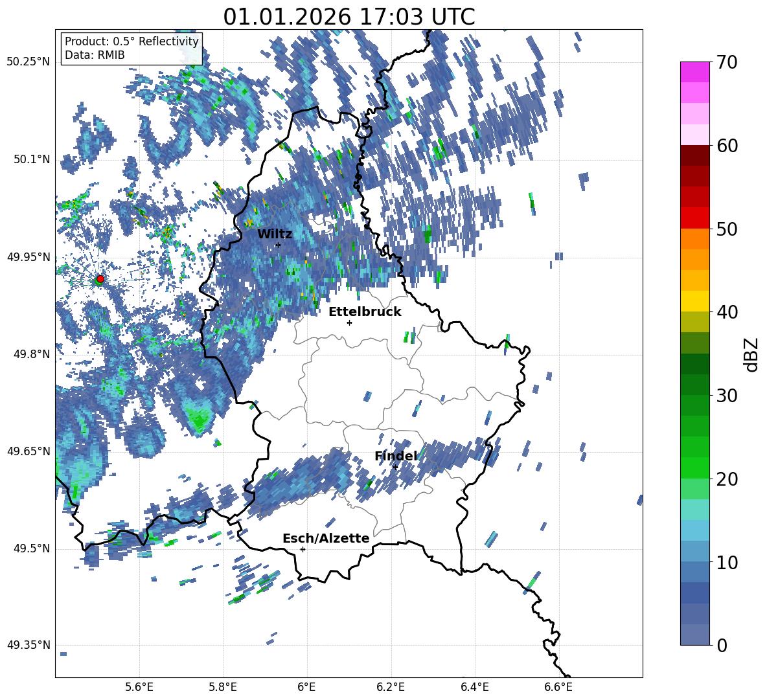The height and width of the screenshot is (700, 767).
Task: Click the 5.6°E longitude label
Action: [139, 687]
